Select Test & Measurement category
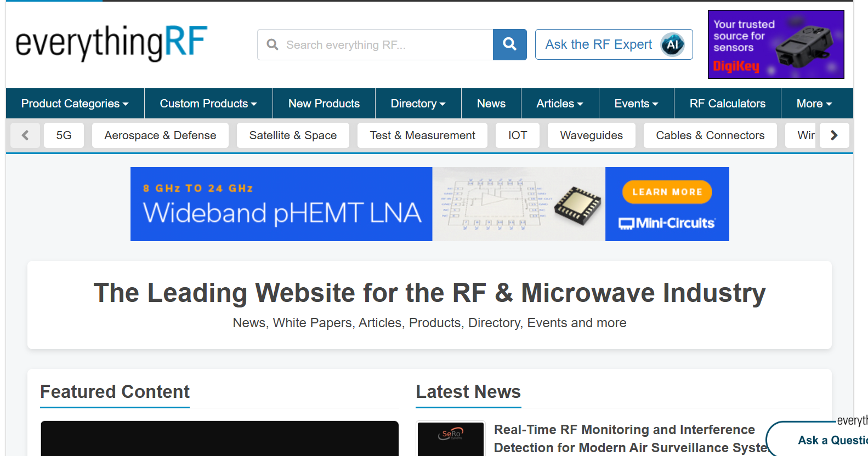The height and width of the screenshot is (456, 868). pos(422,135)
